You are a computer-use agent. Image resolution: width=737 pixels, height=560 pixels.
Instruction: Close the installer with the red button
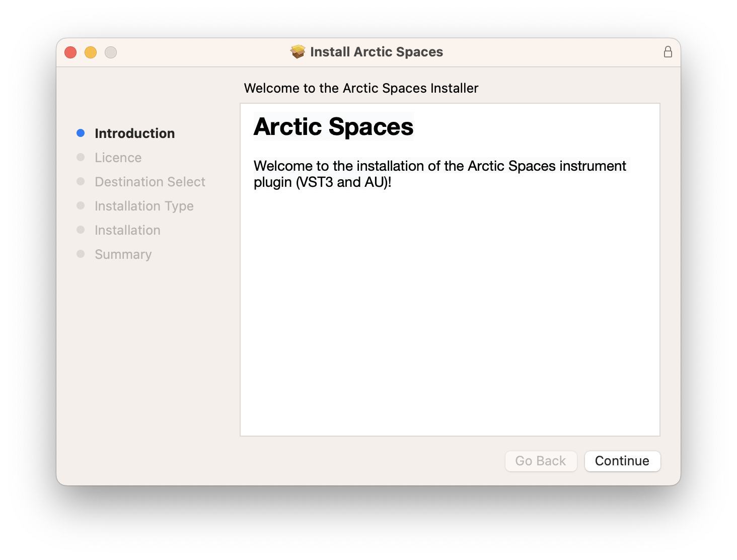pos(70,52)
